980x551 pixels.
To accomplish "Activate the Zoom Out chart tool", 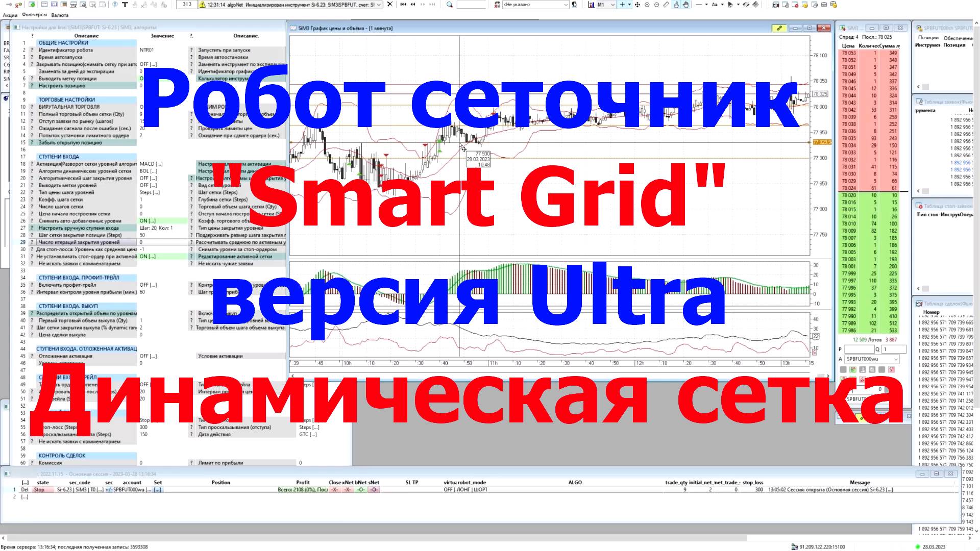I will [657, 5].
